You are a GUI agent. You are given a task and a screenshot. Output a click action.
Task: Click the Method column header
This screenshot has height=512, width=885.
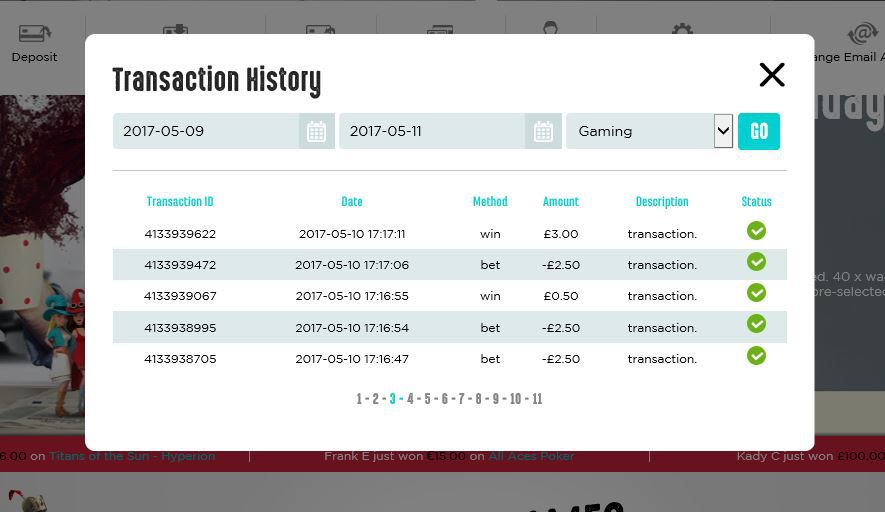pos(490,202)
